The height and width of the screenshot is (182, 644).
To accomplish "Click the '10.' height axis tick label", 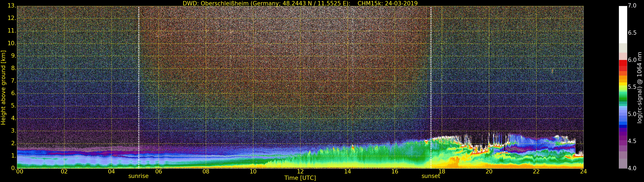I will [12, 43].
